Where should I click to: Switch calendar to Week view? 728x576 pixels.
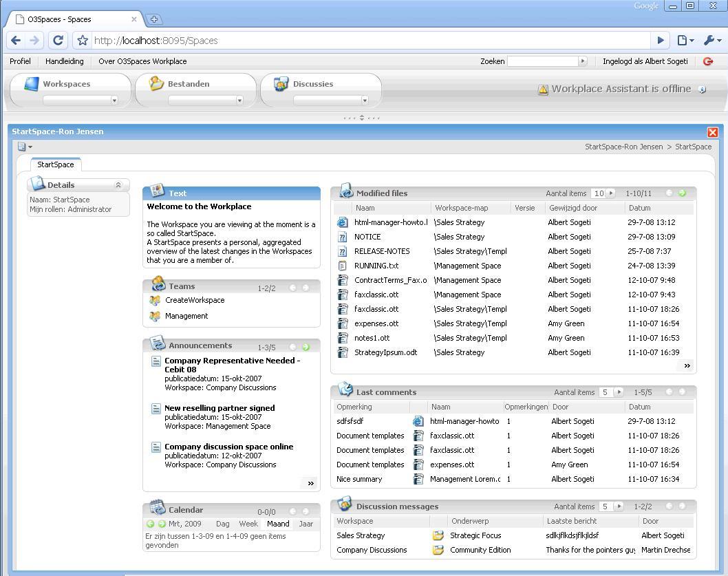248,524
